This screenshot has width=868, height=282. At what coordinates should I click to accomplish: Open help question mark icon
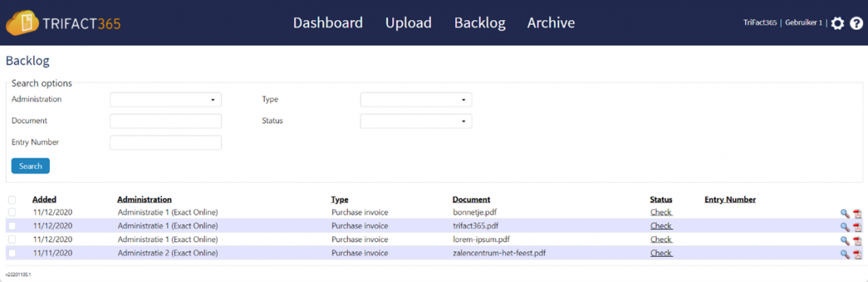[x=856, y=23]
